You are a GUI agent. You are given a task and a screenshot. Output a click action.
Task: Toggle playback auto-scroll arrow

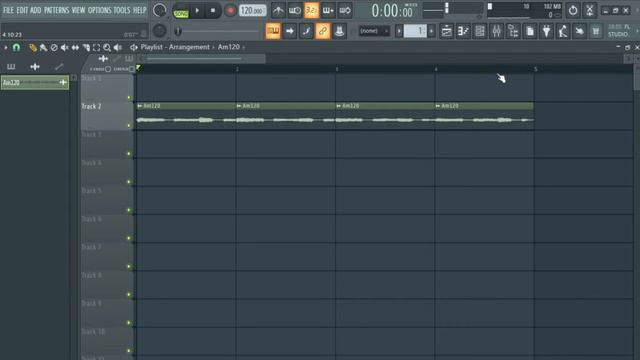click(290, 31)
